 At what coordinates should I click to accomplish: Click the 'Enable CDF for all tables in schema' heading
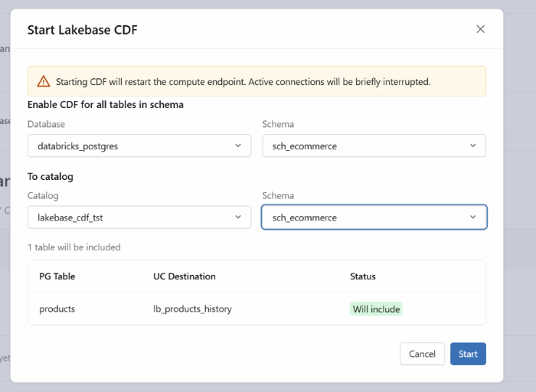[106, 105]
